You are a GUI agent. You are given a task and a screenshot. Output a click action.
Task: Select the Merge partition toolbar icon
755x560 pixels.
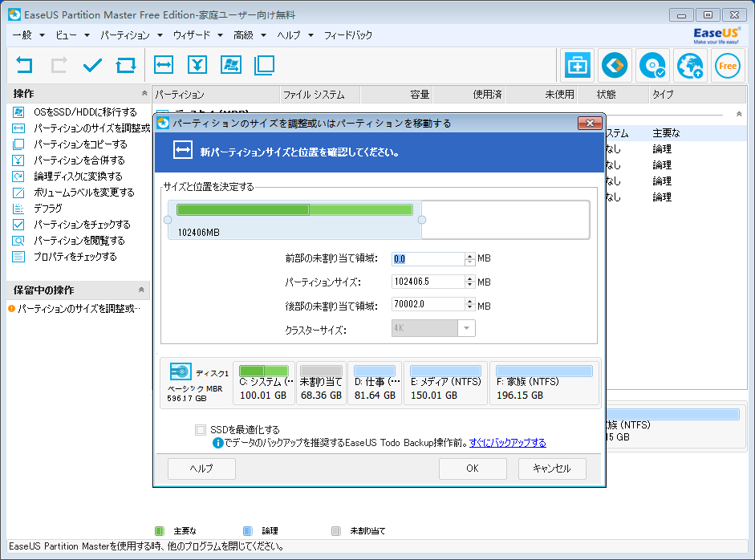point(197,64)
